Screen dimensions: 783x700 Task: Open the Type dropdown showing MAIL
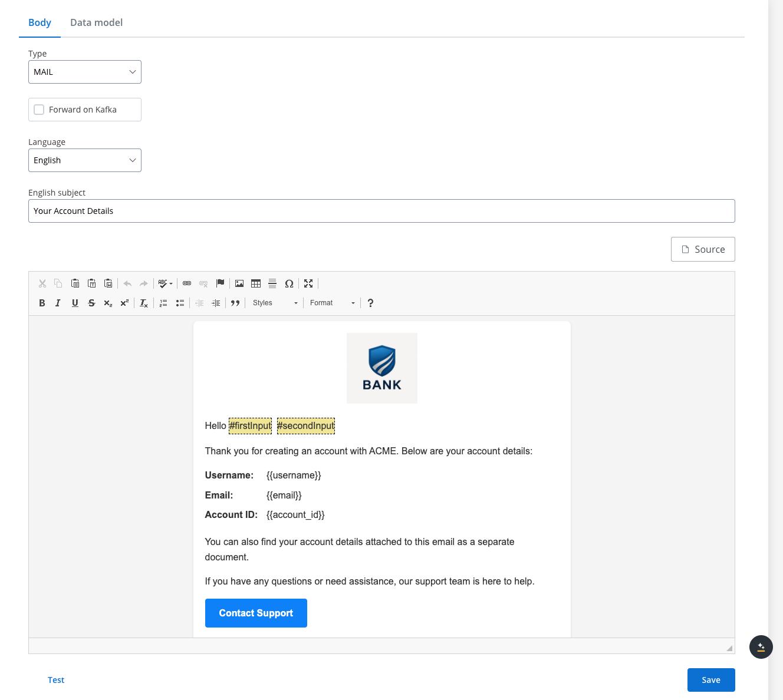tap(85, 72)
